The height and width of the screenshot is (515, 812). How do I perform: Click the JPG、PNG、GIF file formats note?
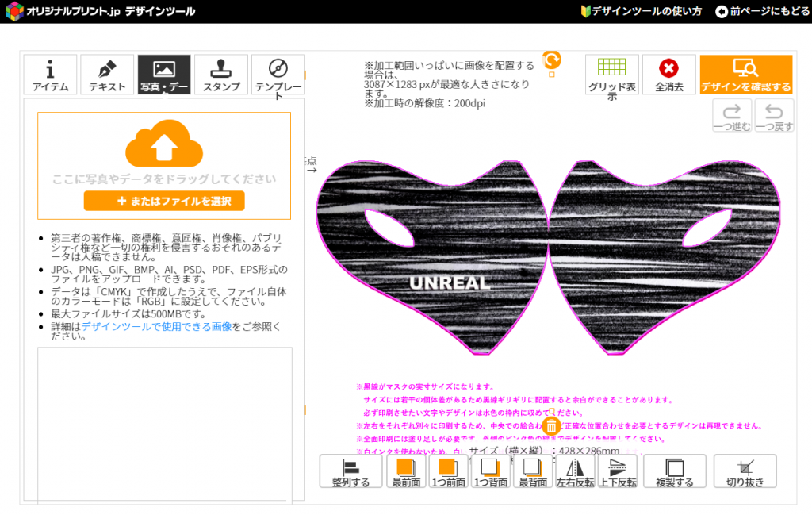(x=169, y=274)
